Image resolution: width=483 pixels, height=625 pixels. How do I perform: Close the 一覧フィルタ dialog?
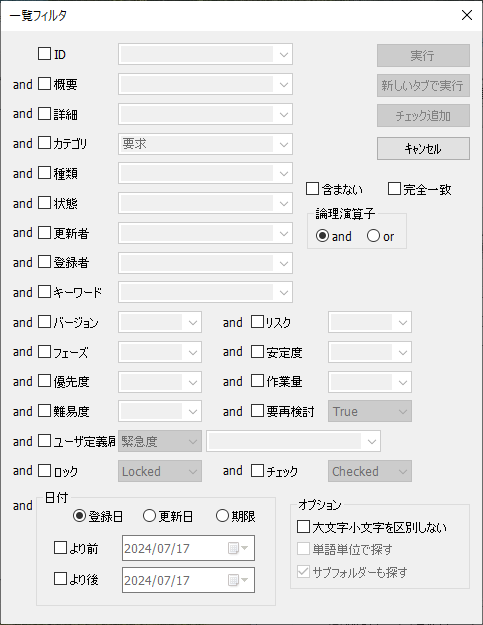[467, 15]
